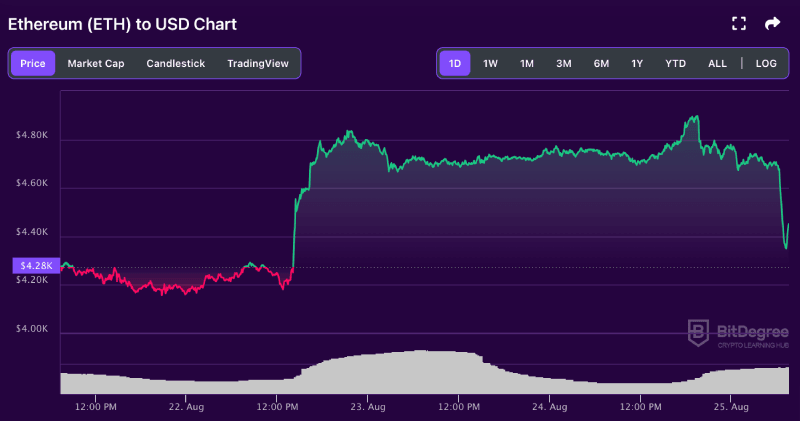This screenshot has width=800, height=421.
Task: Click the $4.00K axis label
Action: (x=32, y=329)
